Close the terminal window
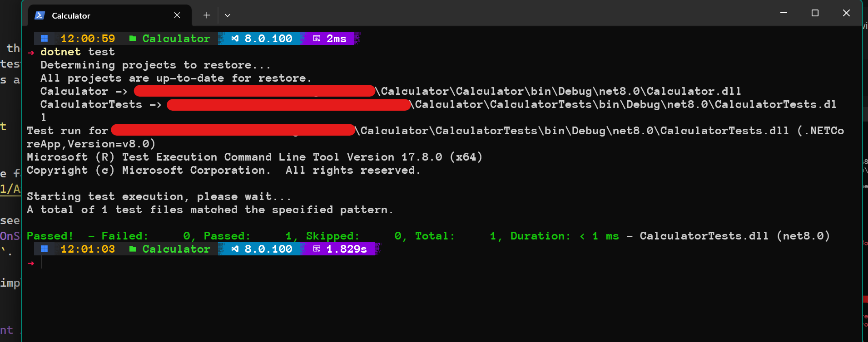The height and width of the screenshot is (342, 868). (x=846, y=13)
